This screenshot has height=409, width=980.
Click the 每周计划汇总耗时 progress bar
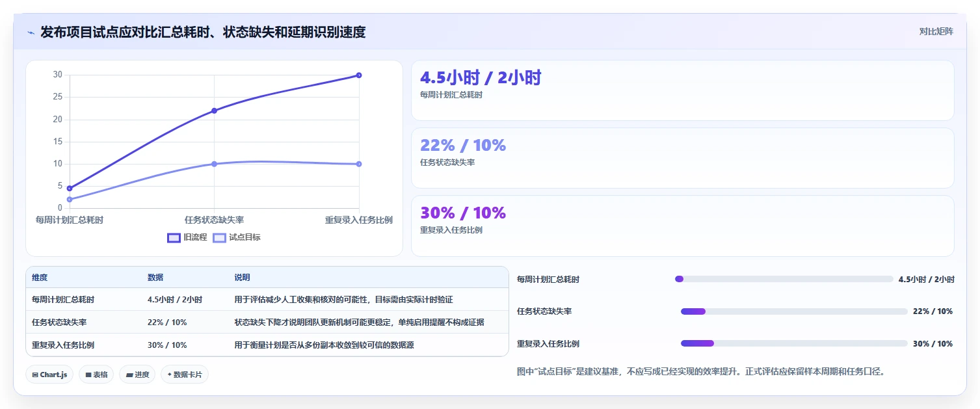click(x=784, y=279)
